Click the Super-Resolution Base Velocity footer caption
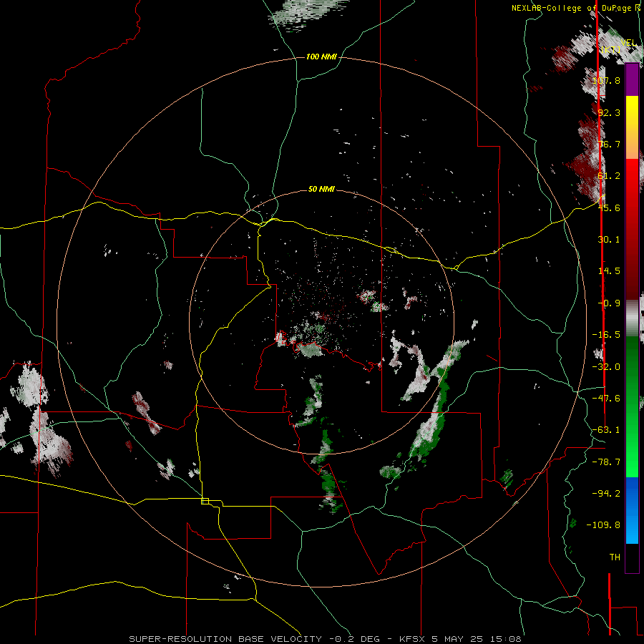Image resolution: width=644 pixels, height=644 pixels. [x=325, y=639]
